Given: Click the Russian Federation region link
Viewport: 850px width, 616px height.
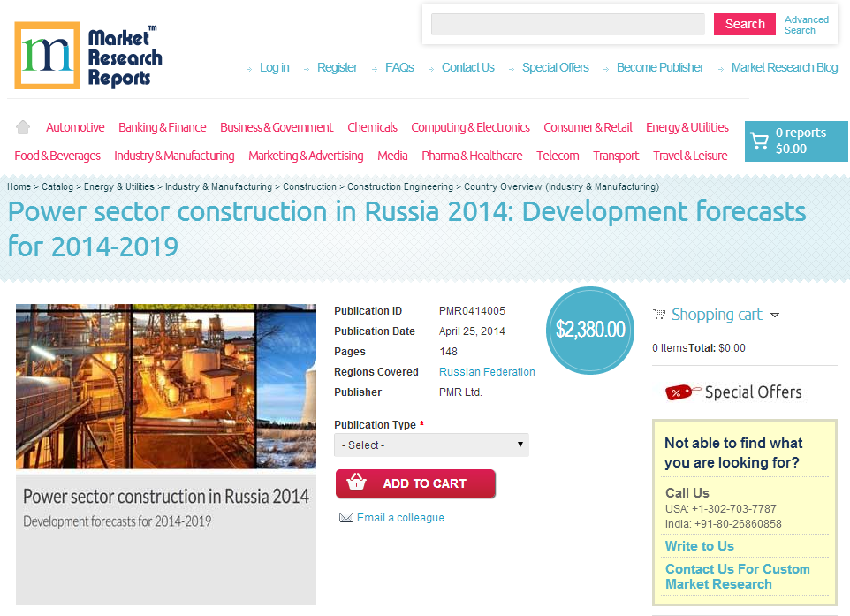Looking at the screenshot, I should 487,372.
